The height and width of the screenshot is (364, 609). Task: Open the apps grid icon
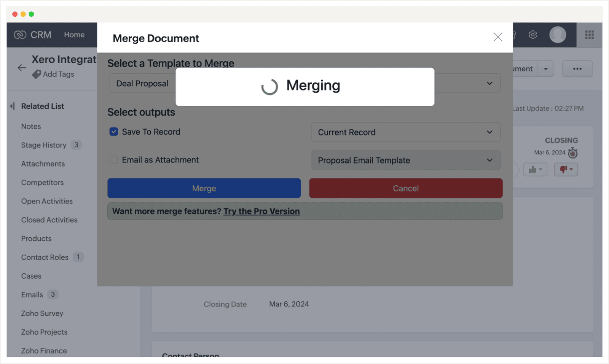[x=590, y=35]
